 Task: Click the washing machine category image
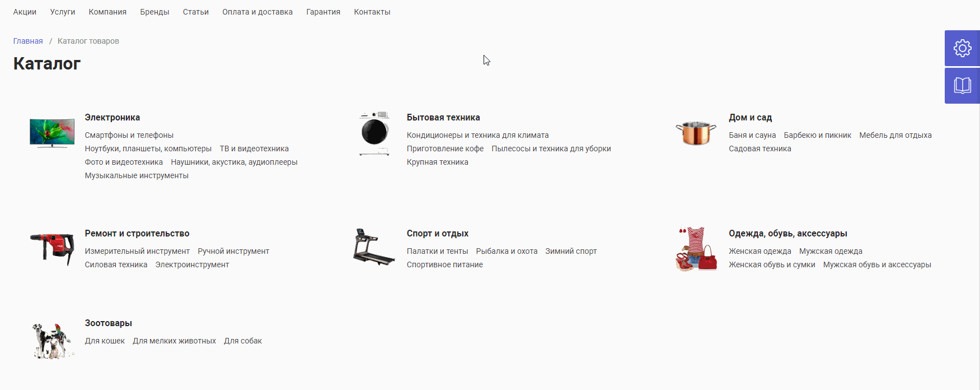[x=374, y=133]
